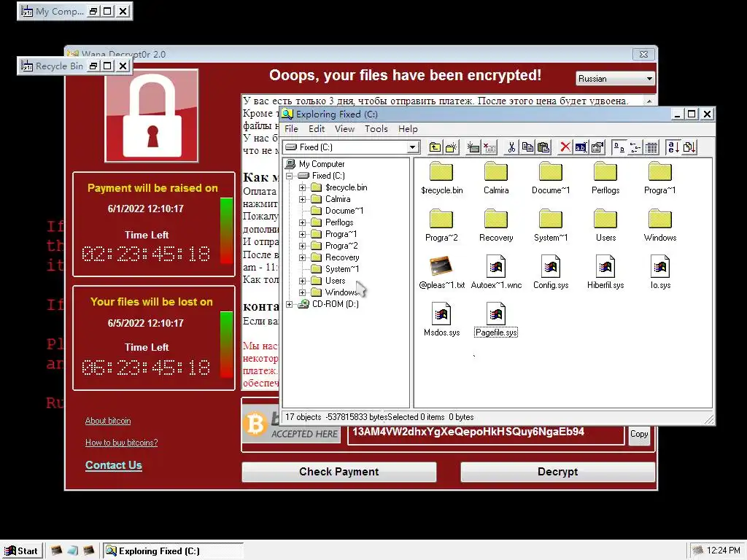Screen dimensions: 747x560
Task: Click the Paste clipboard toolbar icon
Action: click(x=543, y=147)
